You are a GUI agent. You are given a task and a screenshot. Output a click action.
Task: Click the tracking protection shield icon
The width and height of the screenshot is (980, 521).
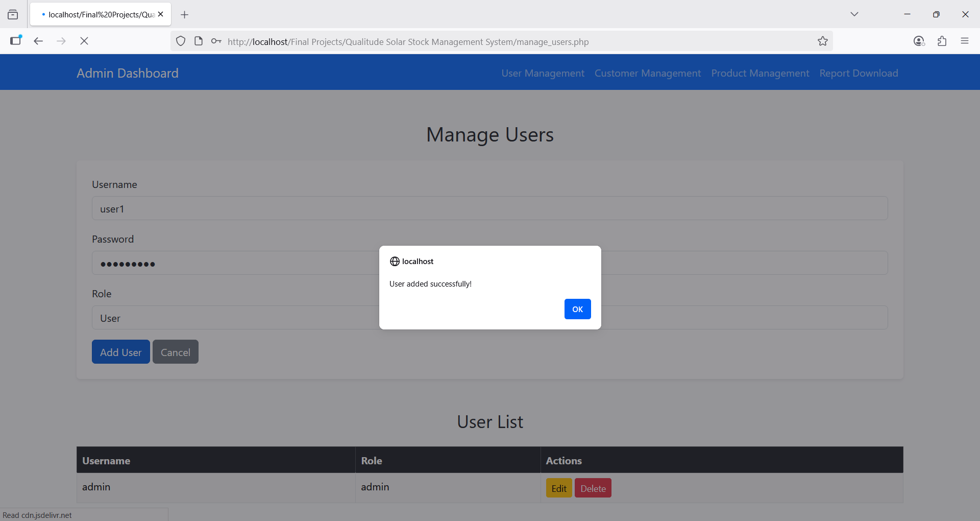181,41
